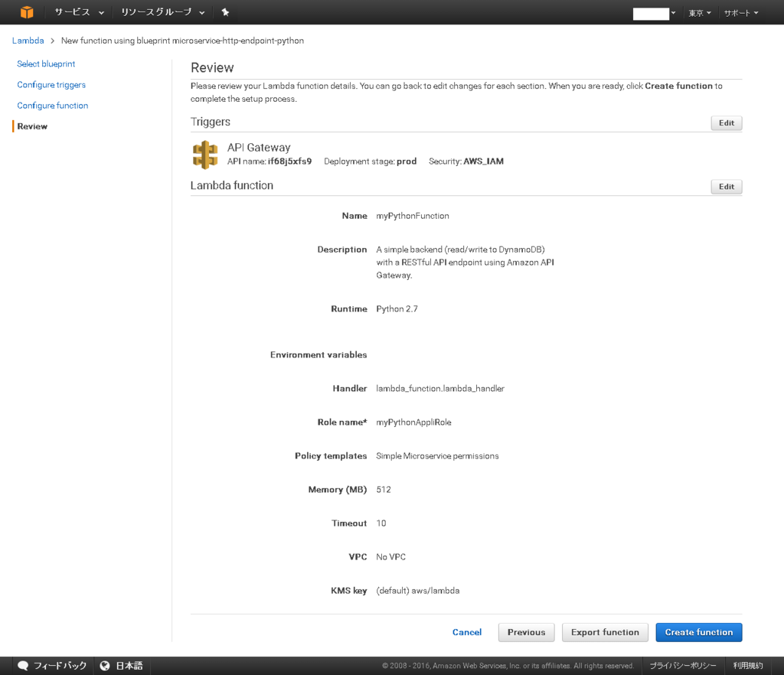784x675 pixels.
Task: Click the Environment variables label
Action: click(x=318, y=355)
